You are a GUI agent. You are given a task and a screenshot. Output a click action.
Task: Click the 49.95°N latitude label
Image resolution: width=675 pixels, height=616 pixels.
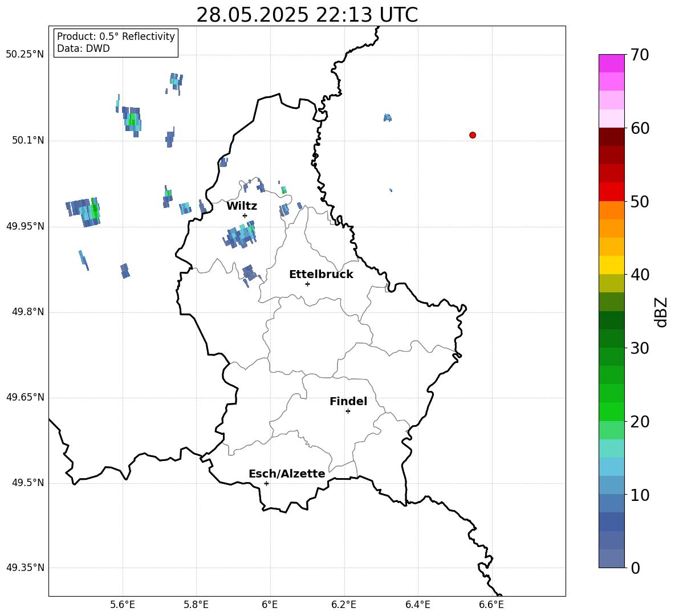(25, 226)
